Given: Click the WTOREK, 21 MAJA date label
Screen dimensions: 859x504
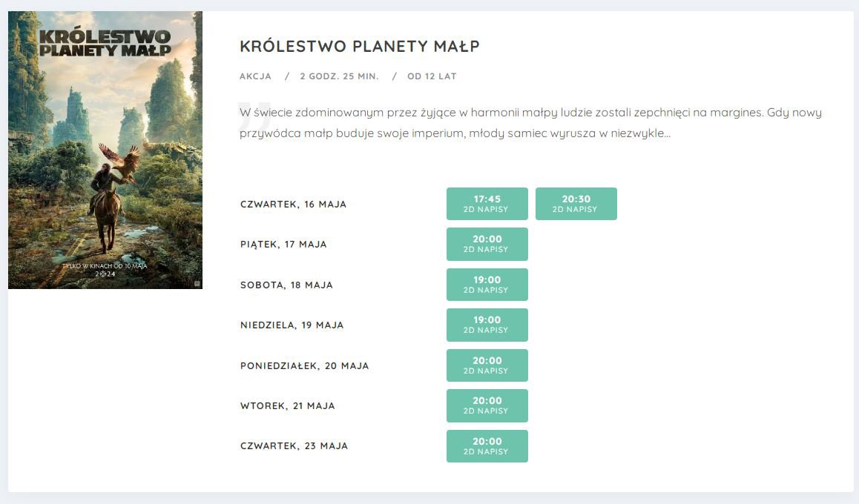Looking at the screenshot, I should coord(288,405).
